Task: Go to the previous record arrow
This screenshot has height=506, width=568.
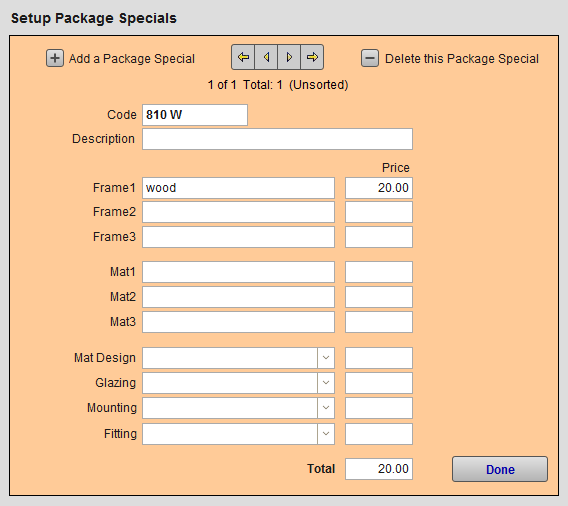Action: pos(266,57)
